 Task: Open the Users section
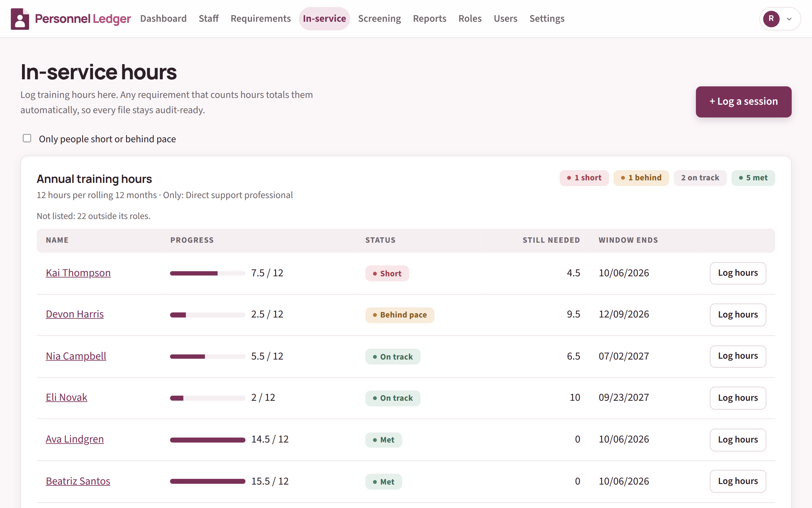tap(505, 18)
